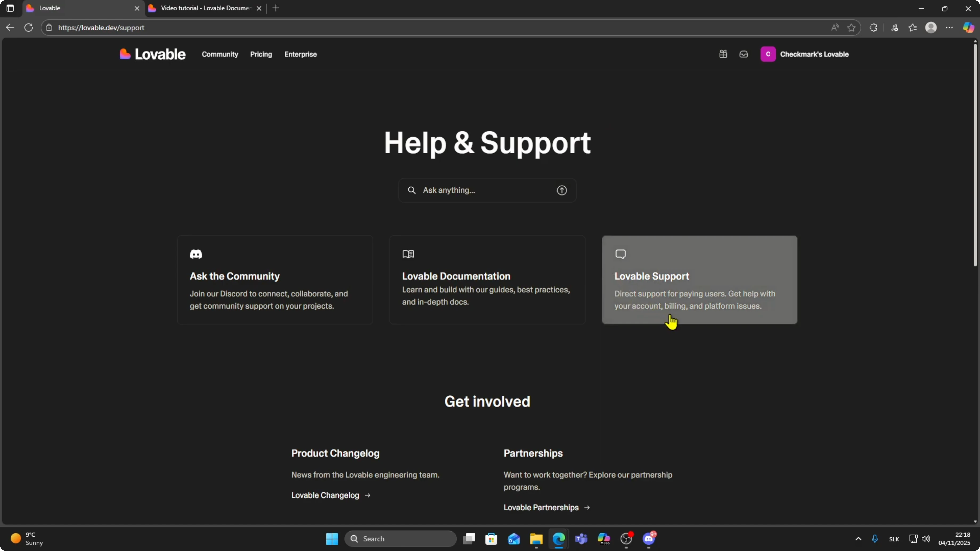Image resolution: width=980 pixels, height=551 pixels.
Task: Open the browser profile avatar
Action: (931, 27)
